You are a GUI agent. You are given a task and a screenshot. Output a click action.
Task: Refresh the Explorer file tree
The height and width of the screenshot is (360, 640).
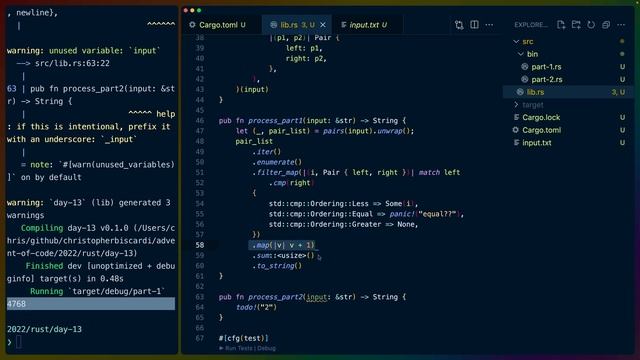tap(591, 25)
